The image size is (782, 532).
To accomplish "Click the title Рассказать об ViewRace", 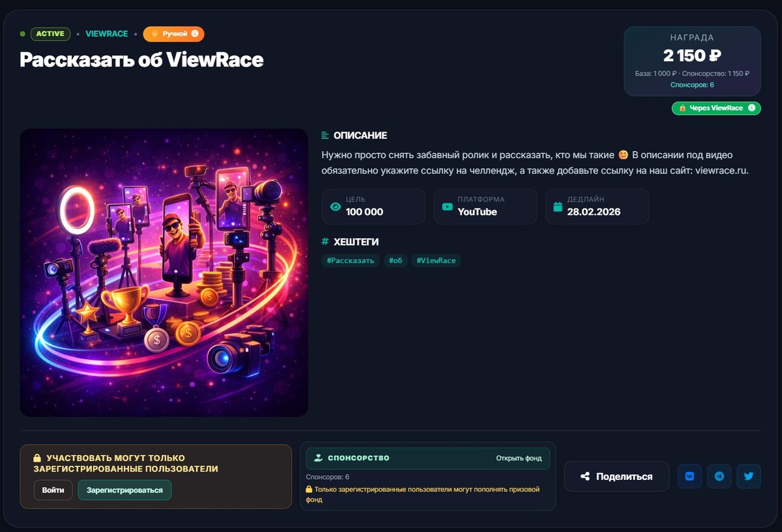I will [x=141, y=60].
